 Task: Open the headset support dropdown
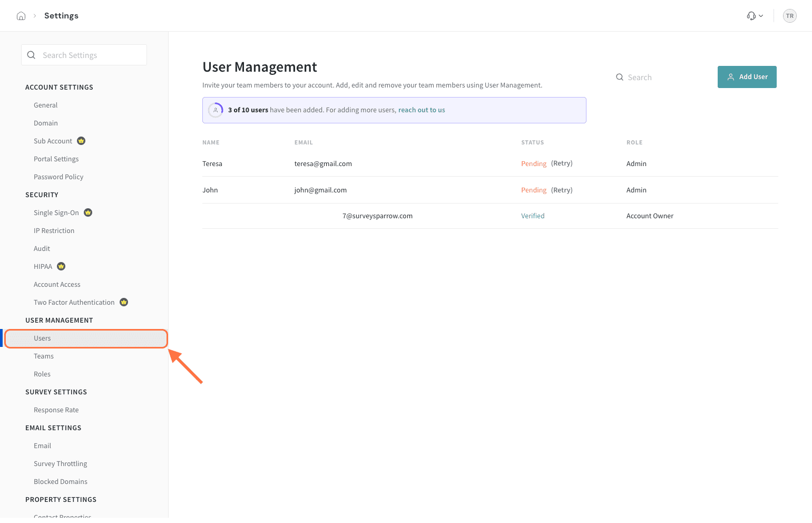point(755,16)
